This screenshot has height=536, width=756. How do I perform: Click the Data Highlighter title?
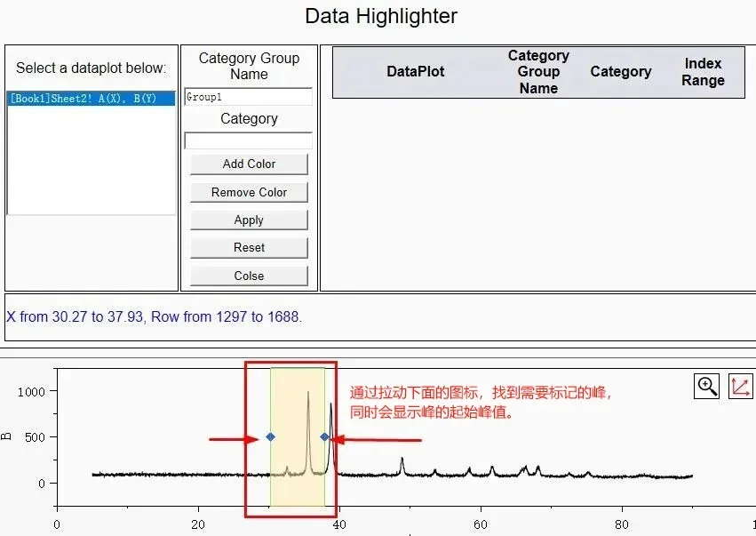[381, 16]
